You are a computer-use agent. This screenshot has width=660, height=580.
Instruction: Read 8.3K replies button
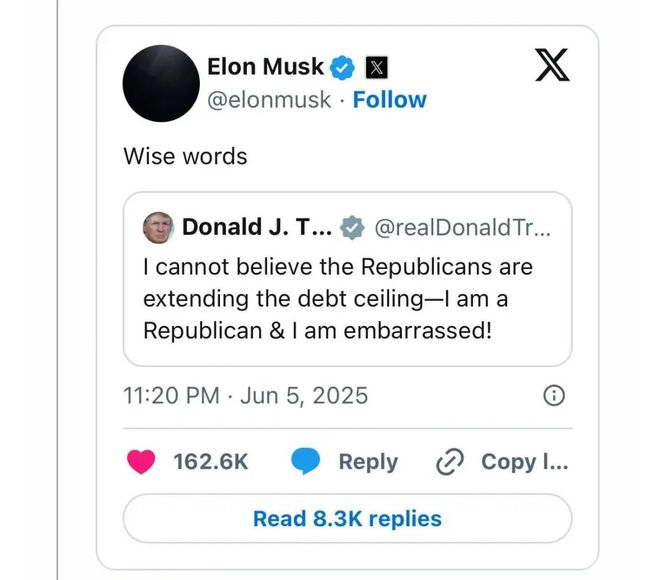pyautogui.click(x=347, y=518)
